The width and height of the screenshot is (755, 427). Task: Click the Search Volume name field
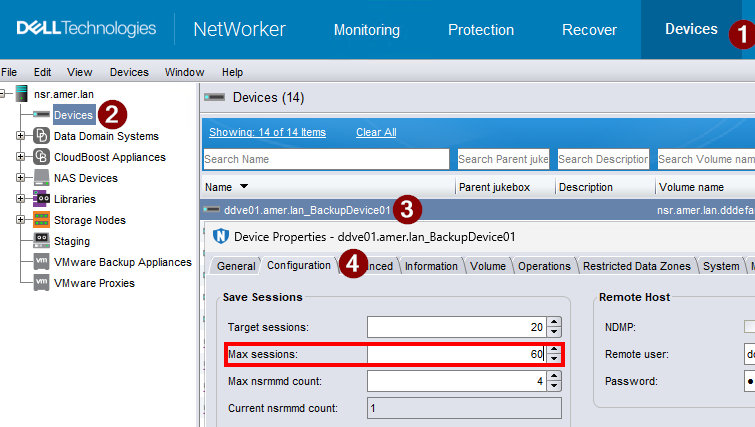click(706, 159)
